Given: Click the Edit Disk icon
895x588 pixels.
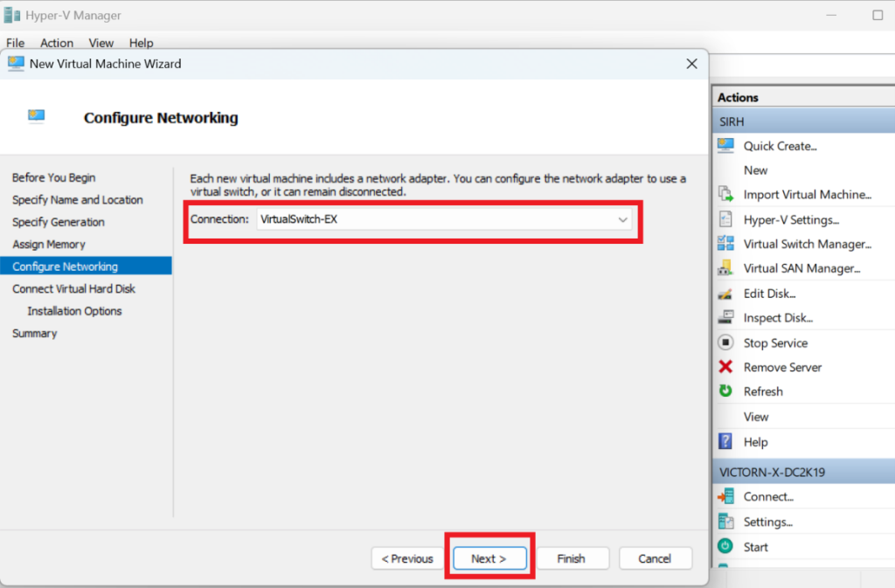Looking at the screenshot, I should click(x=725, y=294).
